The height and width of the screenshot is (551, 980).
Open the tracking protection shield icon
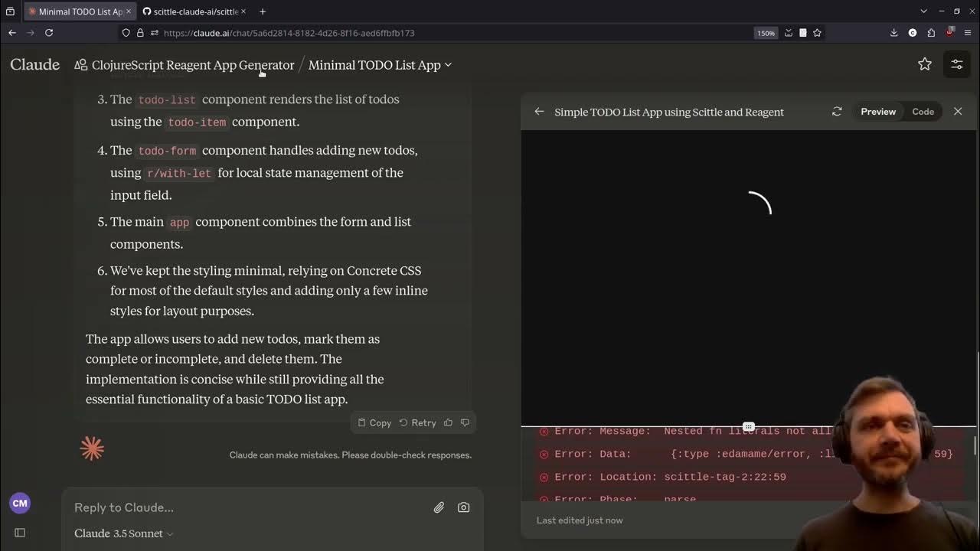click(126, 33)
